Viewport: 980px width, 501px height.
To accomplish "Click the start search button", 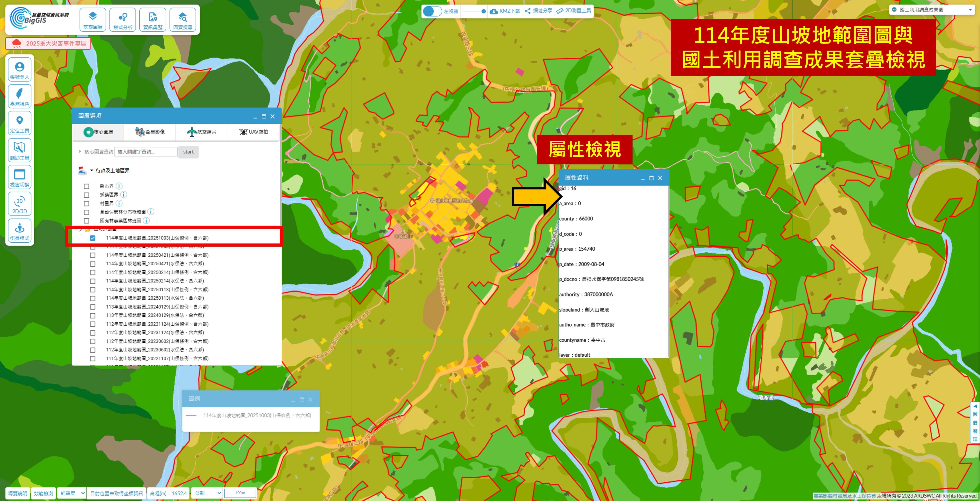I will [188, 152].
